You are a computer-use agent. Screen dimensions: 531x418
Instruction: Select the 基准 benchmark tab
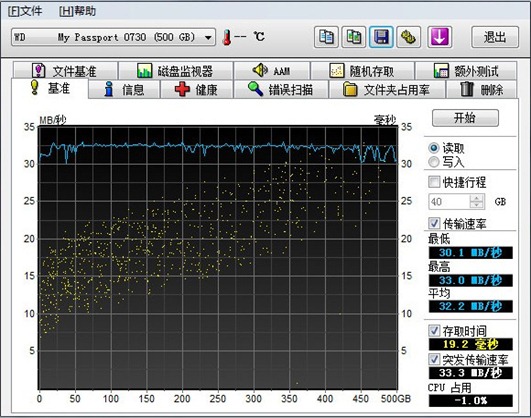[50, 88]
